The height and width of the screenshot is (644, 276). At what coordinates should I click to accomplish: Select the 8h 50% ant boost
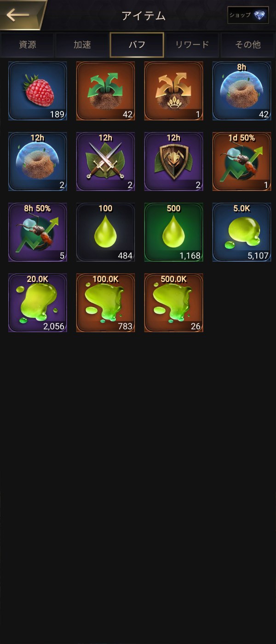pyautogui.click(x=38, y=233)
